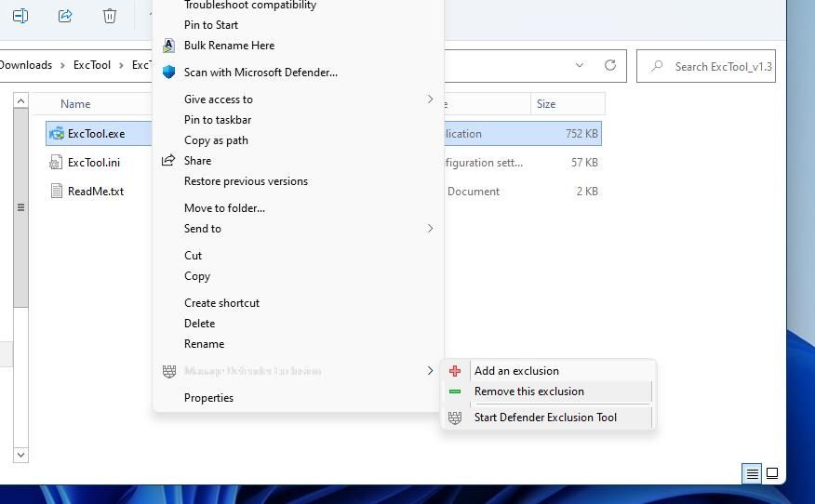
Task: Select the ReadMe.txt file name
Action: [x=96, y=192]
